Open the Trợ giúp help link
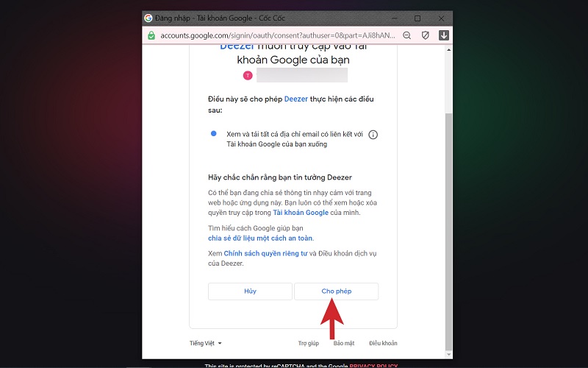The height and width of the screenshot is (368, 588). [308, 343]
